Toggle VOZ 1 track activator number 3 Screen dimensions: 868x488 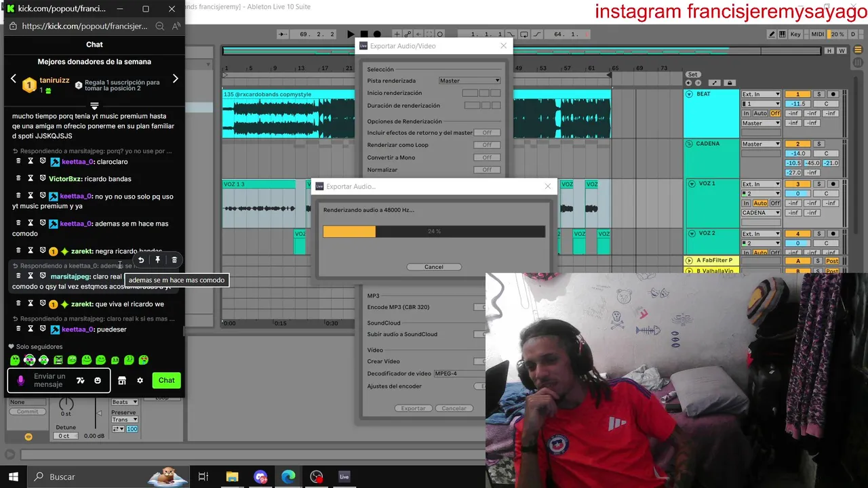pos(797,184)
